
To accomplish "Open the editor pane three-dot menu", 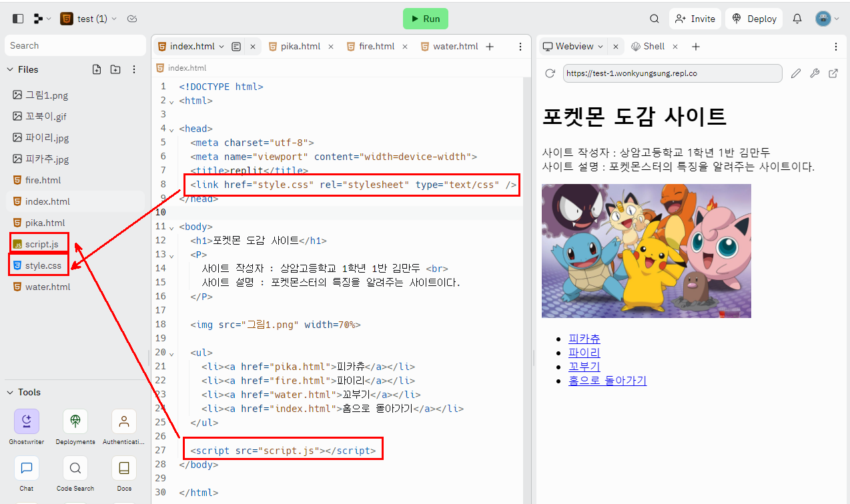I will tap(520, 47).
